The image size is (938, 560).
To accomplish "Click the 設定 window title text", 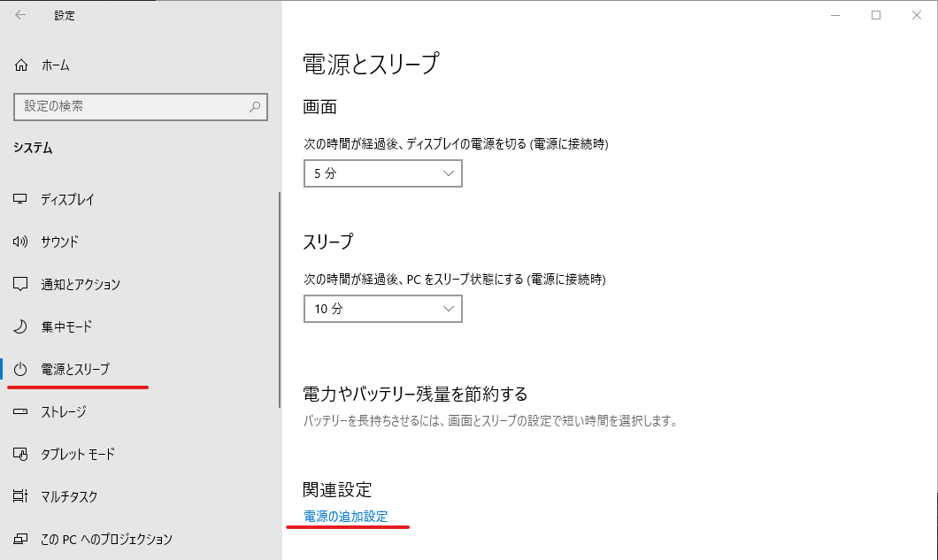I will (x=65, y=16).
